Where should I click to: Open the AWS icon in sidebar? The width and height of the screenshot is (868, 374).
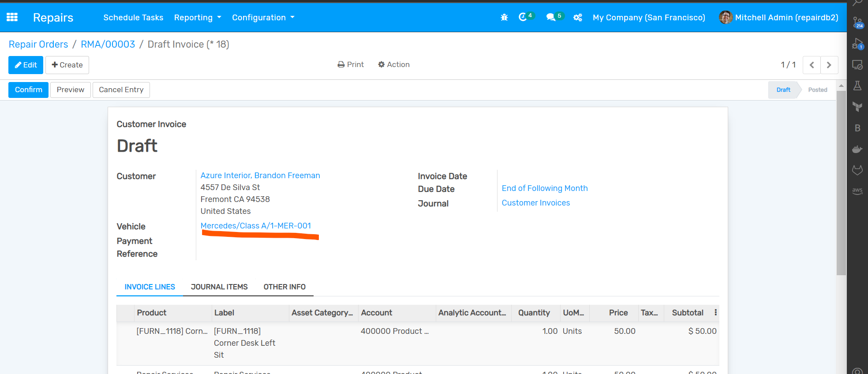(857, 191)
